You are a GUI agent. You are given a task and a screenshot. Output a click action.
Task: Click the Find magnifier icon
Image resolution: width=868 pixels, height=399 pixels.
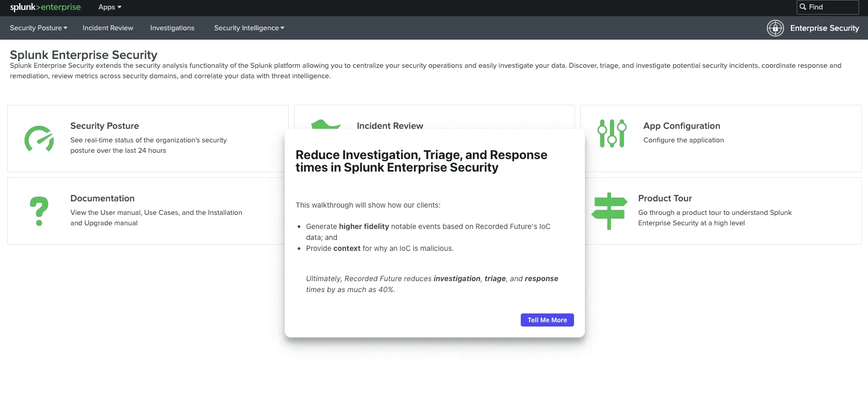tap(803, 7)
